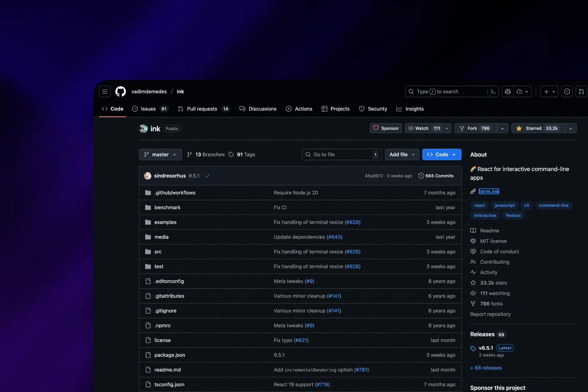Click the ink repository avatar
Screen dimensions: 588x392
click(143, 129)
